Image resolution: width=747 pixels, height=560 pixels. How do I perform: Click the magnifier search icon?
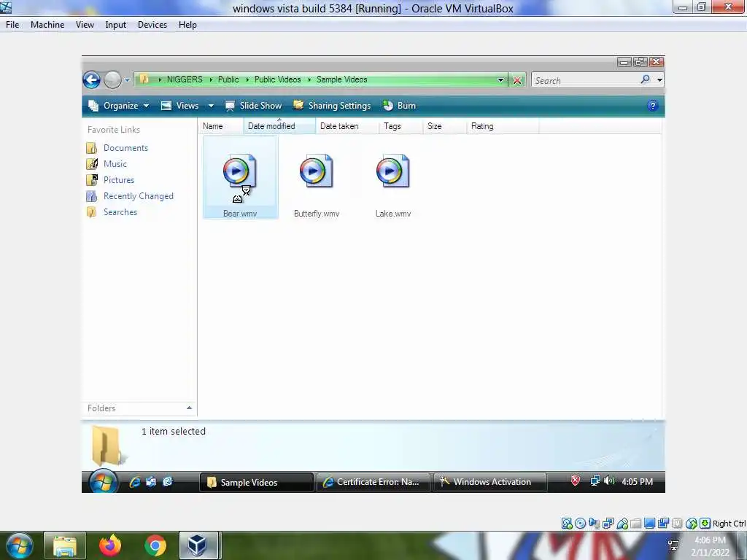pyautogui.click(x=646, y=79)
